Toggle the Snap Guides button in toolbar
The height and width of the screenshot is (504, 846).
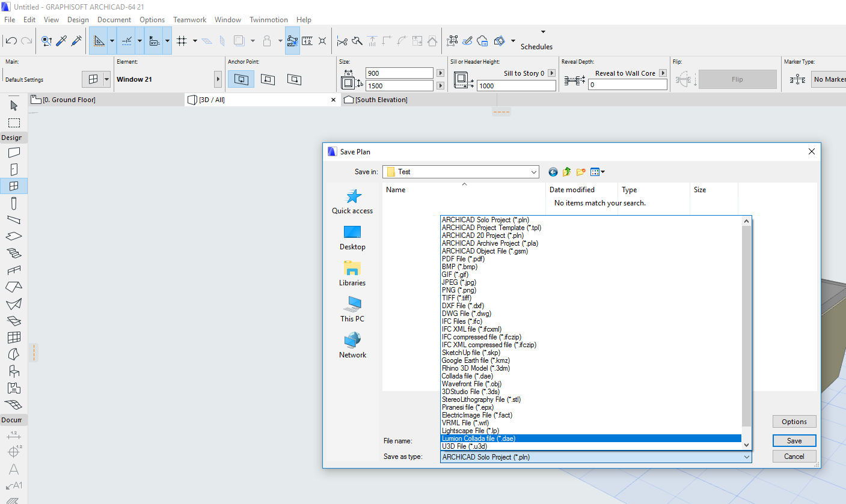(126, 41)
